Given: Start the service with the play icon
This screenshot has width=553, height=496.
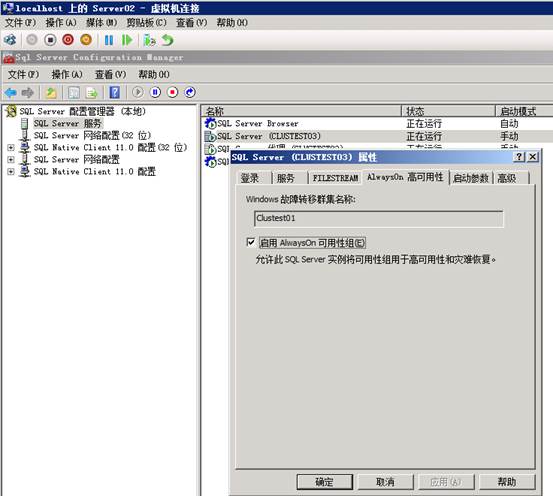Looking at the screenshot, I should click(x=138, y=92).
